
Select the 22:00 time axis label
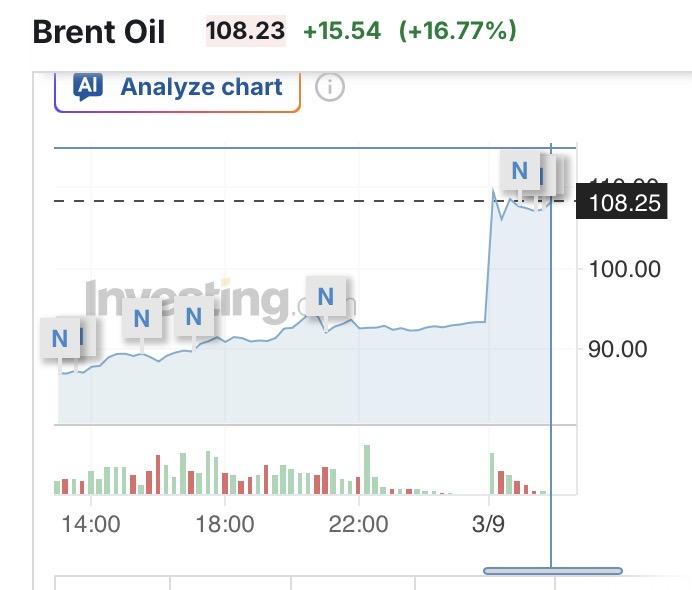point(359,524)
